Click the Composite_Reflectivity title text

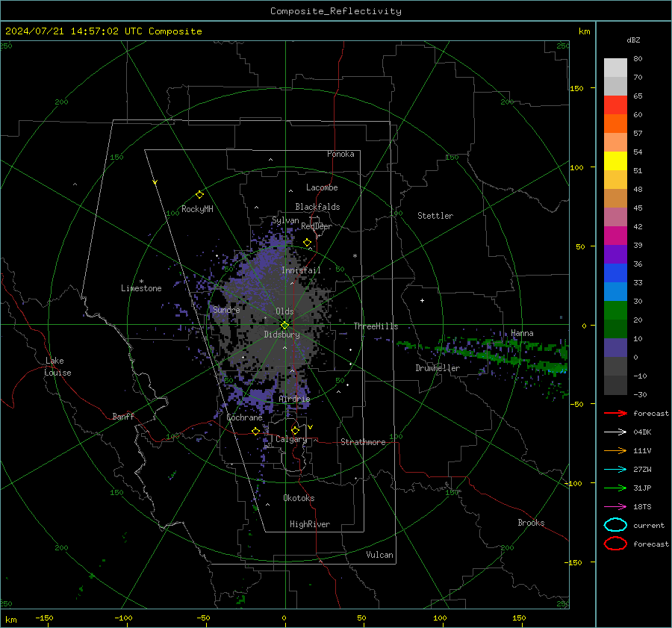tap(335, 11)
